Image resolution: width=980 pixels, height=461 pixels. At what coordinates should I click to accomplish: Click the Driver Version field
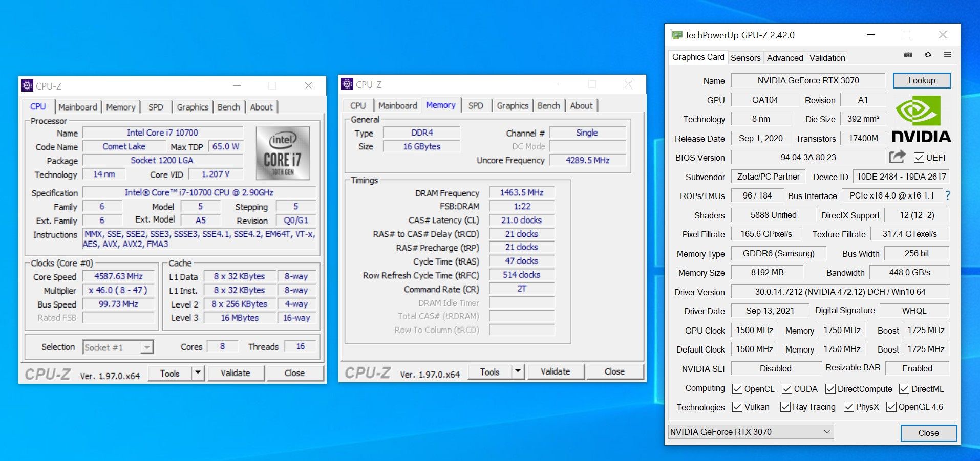[840, 292]
